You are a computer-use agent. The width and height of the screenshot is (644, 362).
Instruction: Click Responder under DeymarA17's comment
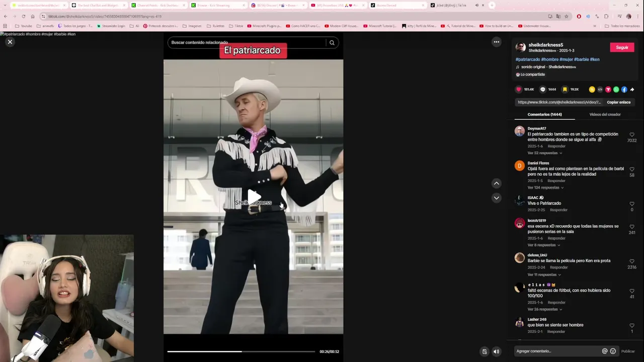point(556,146)
